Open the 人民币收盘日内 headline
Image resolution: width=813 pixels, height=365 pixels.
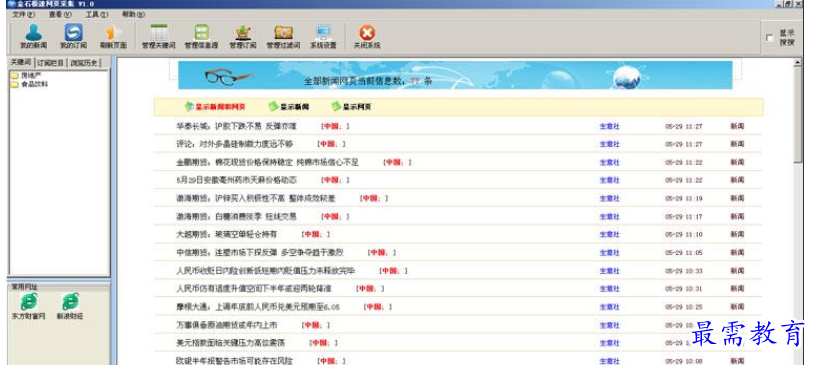click(265, 271)
